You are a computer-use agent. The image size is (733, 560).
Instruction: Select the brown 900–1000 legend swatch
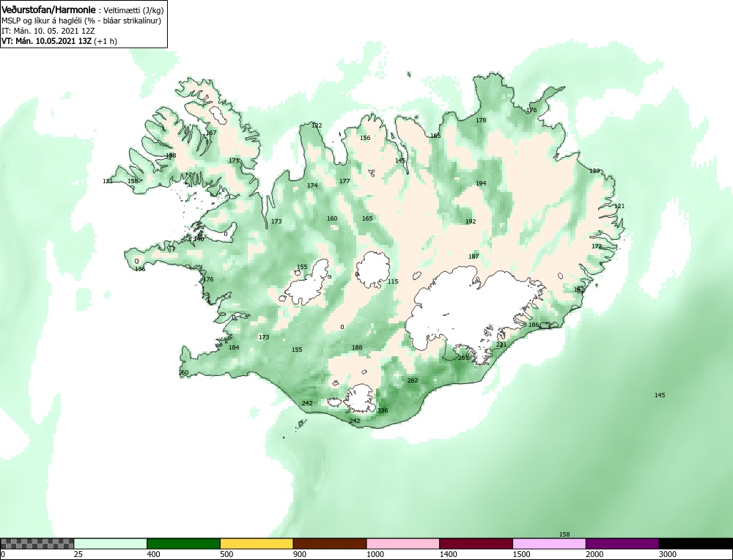(x=330, y=543)
